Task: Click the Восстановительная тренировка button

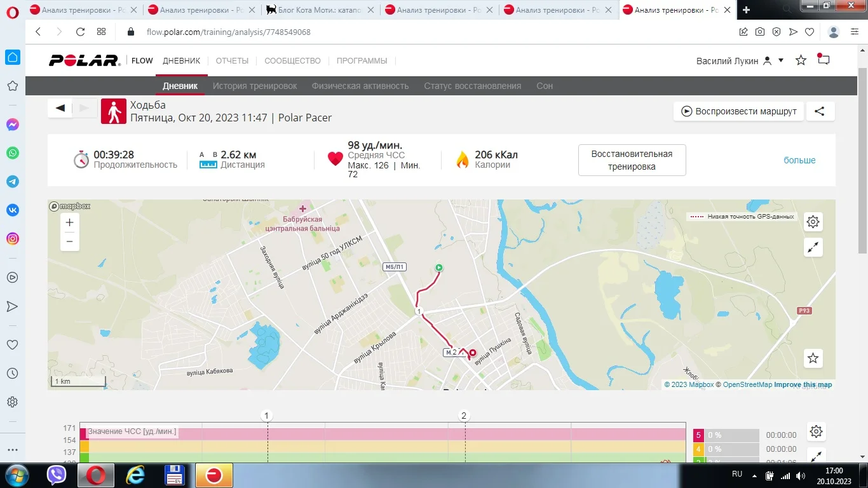Action: click(x=632, y=160)
